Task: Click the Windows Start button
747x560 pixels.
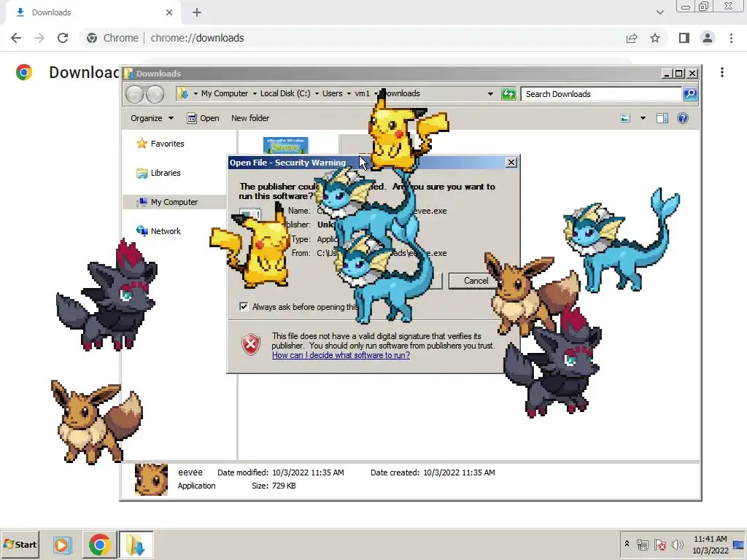Action: [20, 544]
